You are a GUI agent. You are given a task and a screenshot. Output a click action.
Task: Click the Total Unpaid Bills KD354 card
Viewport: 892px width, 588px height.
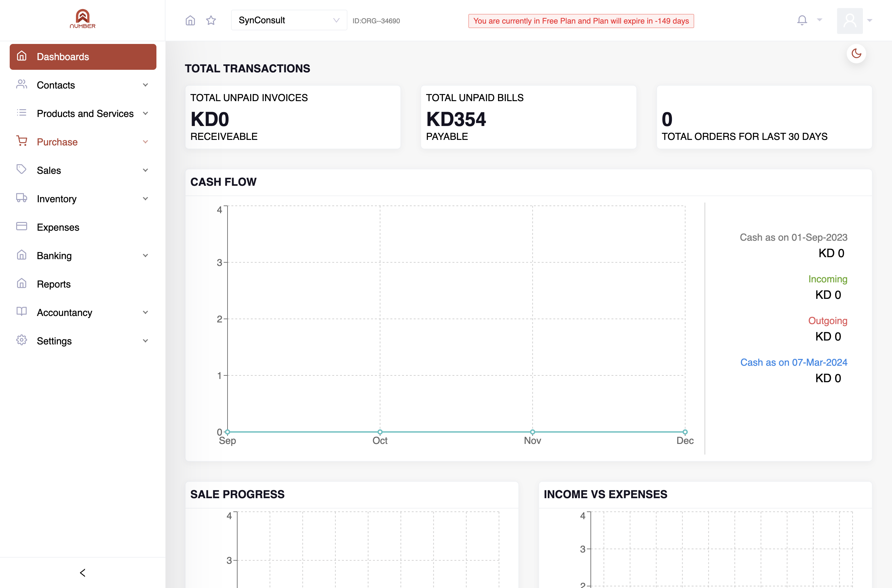[x=528, y=117]
